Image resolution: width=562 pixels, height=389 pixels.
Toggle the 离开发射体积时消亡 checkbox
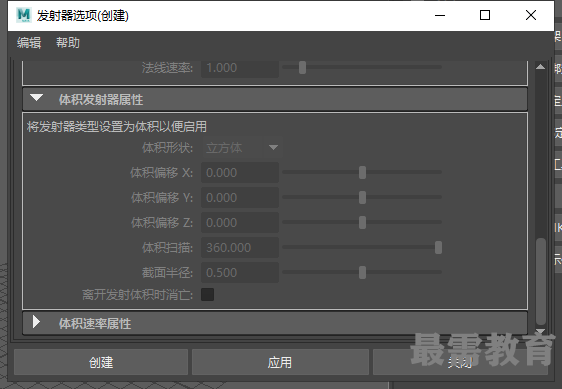(x=208, y=295)
